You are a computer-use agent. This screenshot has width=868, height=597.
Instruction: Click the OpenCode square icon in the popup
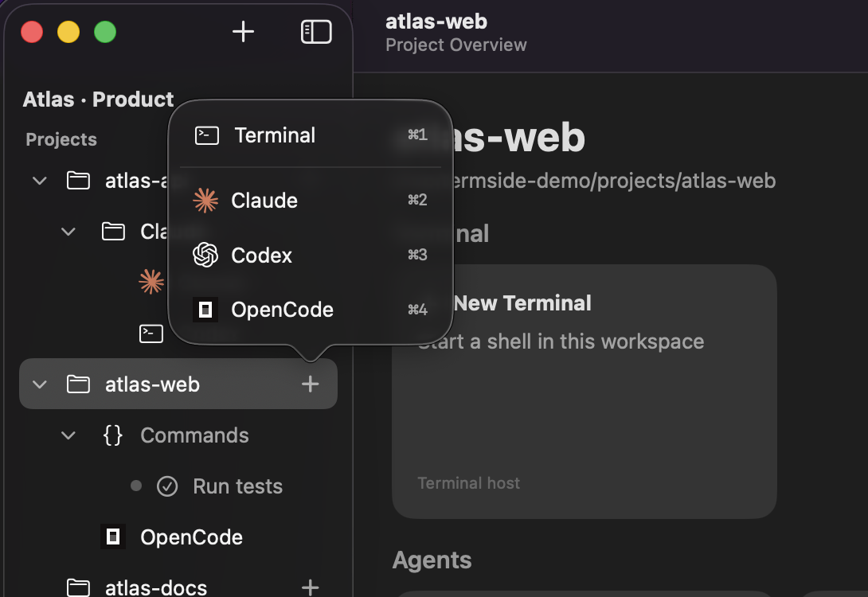tap(205, 310)
